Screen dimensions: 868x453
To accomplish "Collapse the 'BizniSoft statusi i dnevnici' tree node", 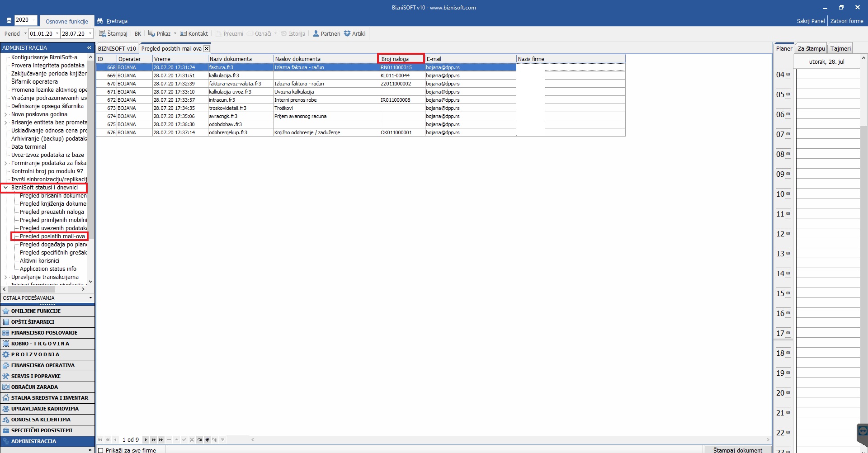I will pos(5,188).
